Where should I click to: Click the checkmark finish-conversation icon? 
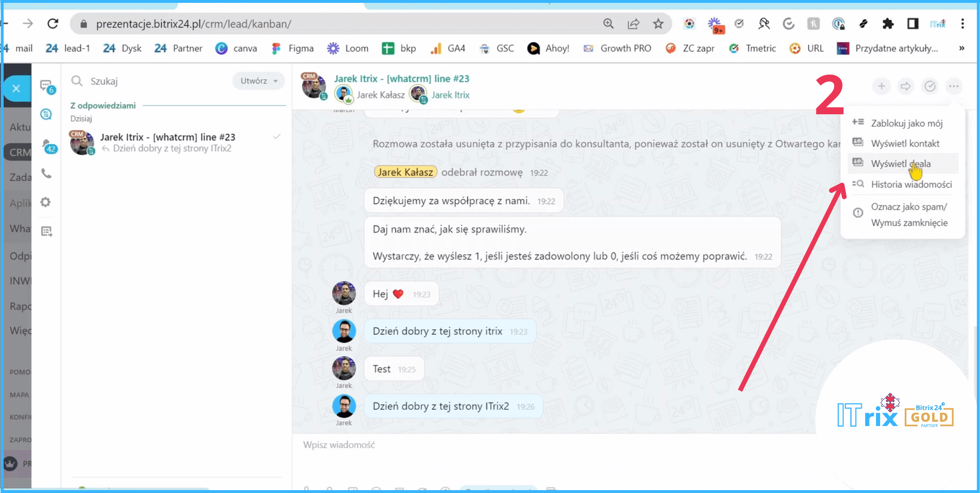(x=930, y=86)
